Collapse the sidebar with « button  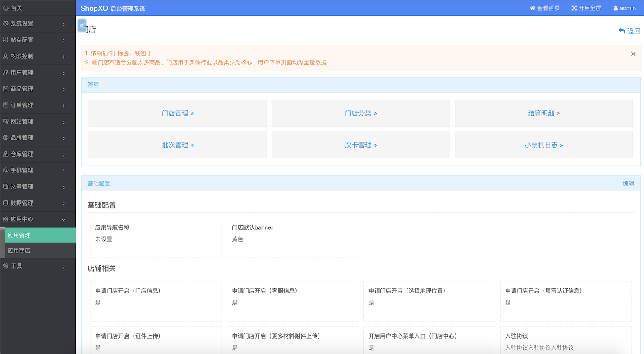click(82, 26)
